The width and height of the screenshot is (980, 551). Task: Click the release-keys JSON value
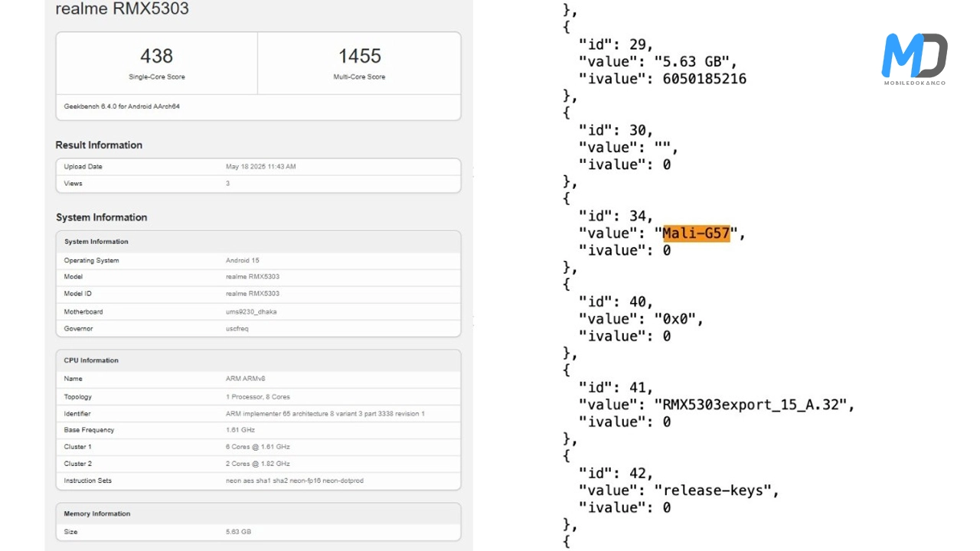716,491
